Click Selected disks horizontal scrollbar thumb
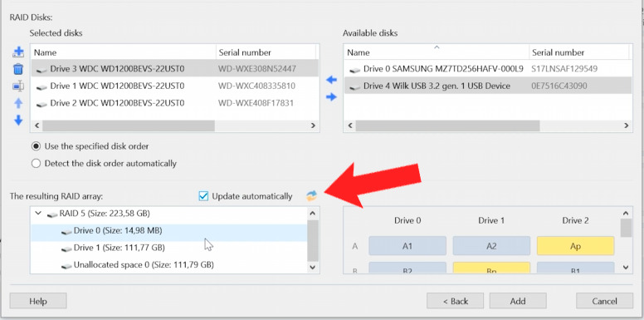644x320 pixels. (x=129, y=126)
